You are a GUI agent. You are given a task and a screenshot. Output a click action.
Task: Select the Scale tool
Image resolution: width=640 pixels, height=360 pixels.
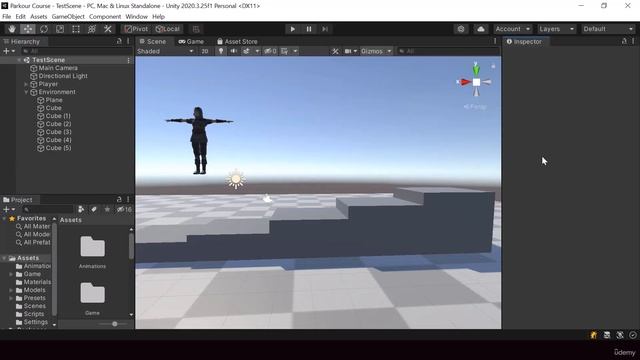pyautogui.click(x=60, y=29)
